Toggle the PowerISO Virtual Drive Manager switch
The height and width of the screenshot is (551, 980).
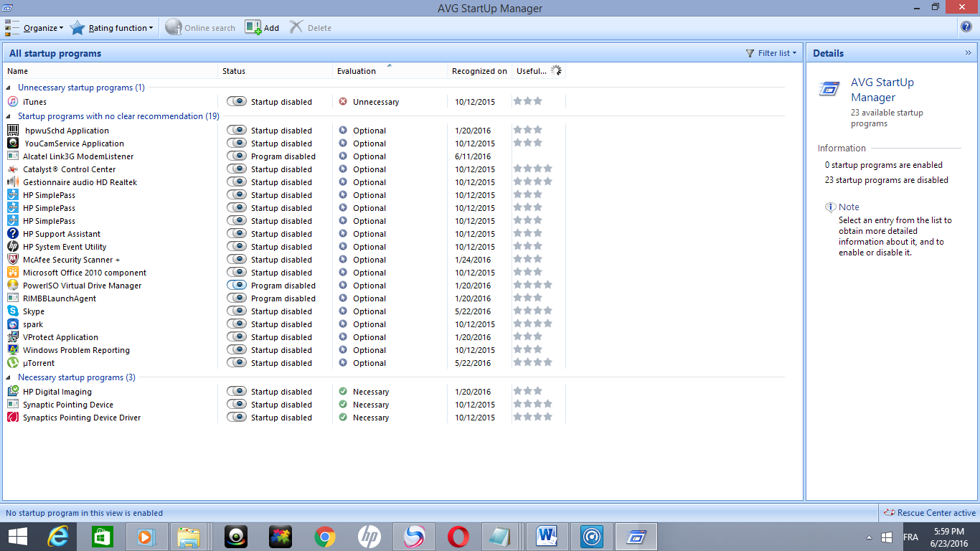tap(237, 286)
